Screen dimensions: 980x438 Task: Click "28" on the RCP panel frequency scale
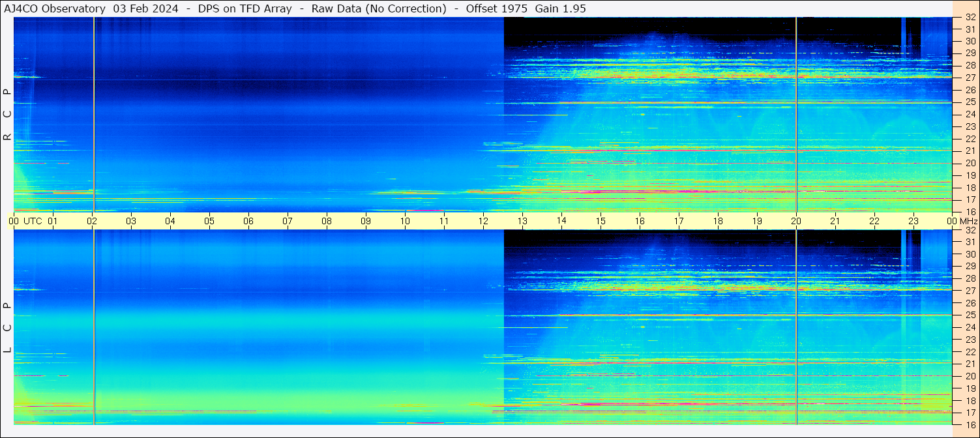(970, 66)
